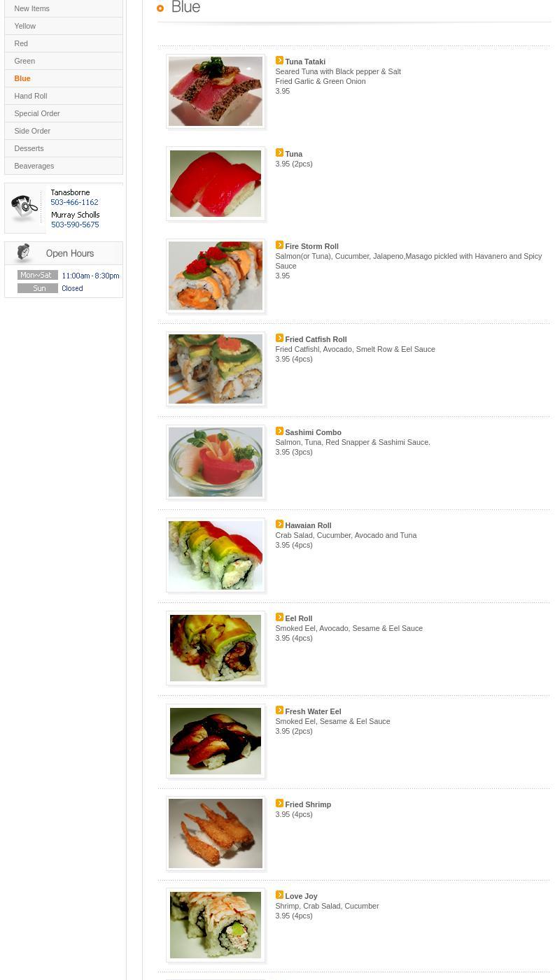
Task: Click the arrow icon beside Eel Roll
Action: coord(279,618)
